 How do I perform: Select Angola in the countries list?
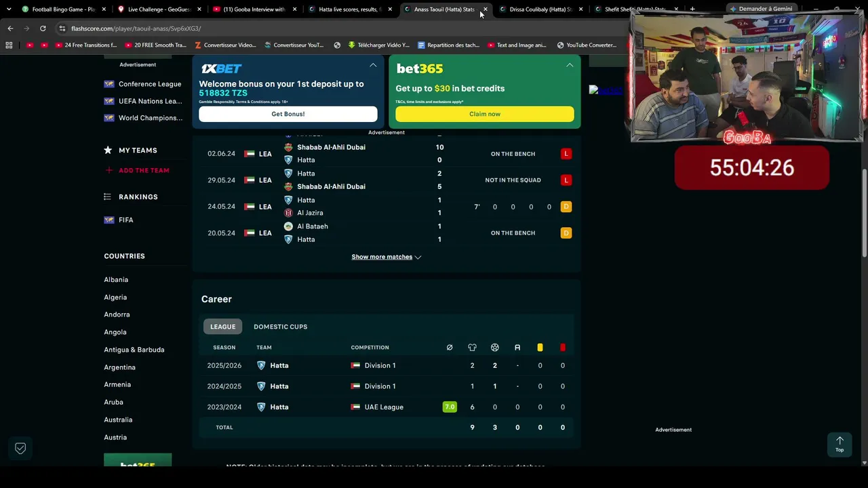tap(115, 332)
